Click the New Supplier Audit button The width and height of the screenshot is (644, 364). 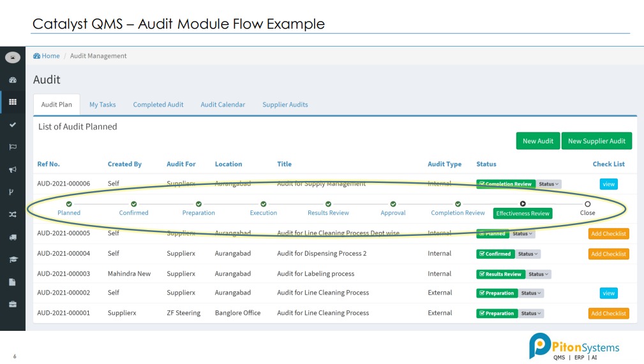pos(596,141)
